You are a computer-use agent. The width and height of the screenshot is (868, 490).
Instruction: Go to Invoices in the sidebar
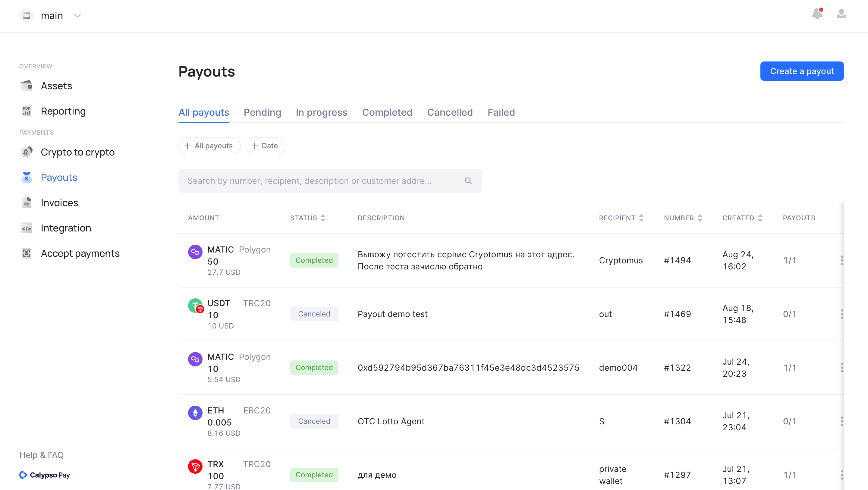point(59,203)
